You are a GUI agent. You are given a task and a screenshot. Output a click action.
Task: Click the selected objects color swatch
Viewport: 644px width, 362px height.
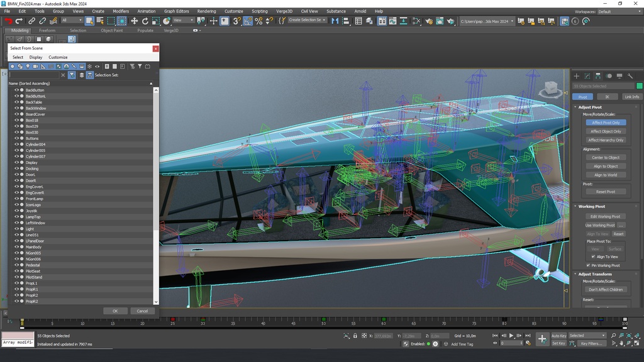point(639,86)
